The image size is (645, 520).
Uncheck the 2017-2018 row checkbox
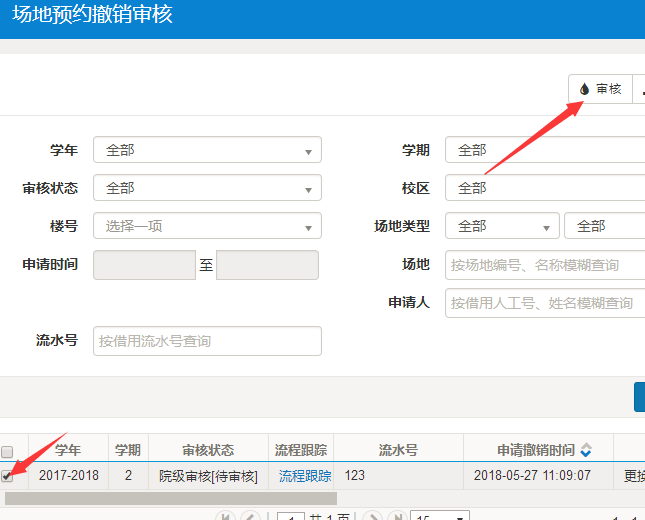(8, 476)
